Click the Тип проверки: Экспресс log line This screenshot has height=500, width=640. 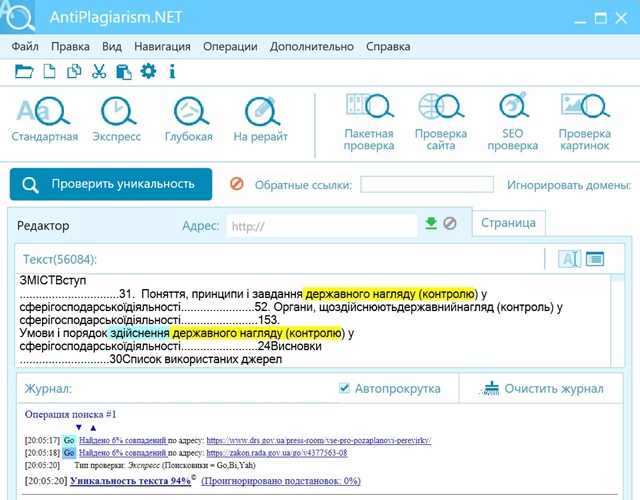click(x=164, y=465)
